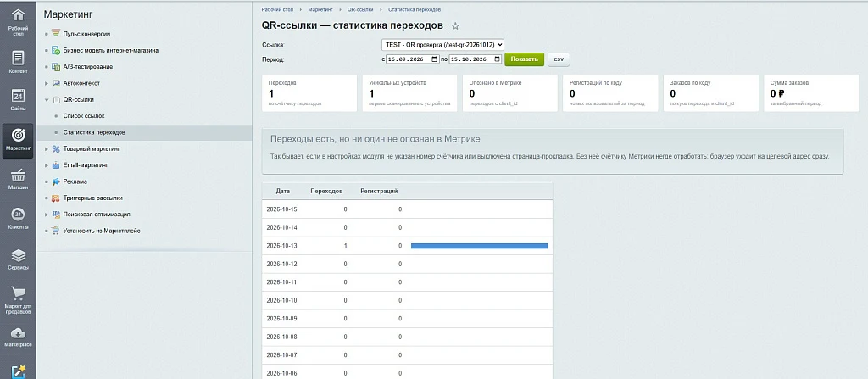Screen dimensions: 868x379
Task: Go to Маркетинг breadcrumb link
Action: click(321, 10)
